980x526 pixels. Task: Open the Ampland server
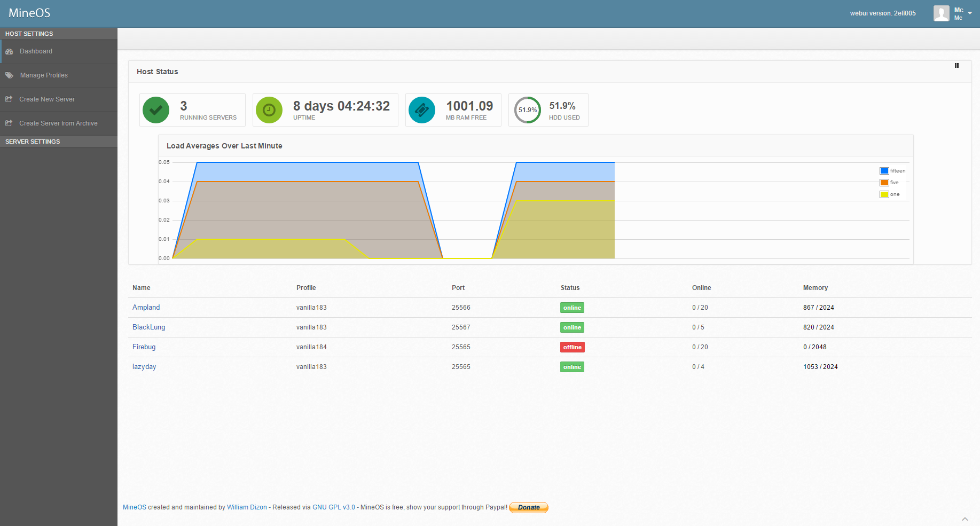point(146,308)
